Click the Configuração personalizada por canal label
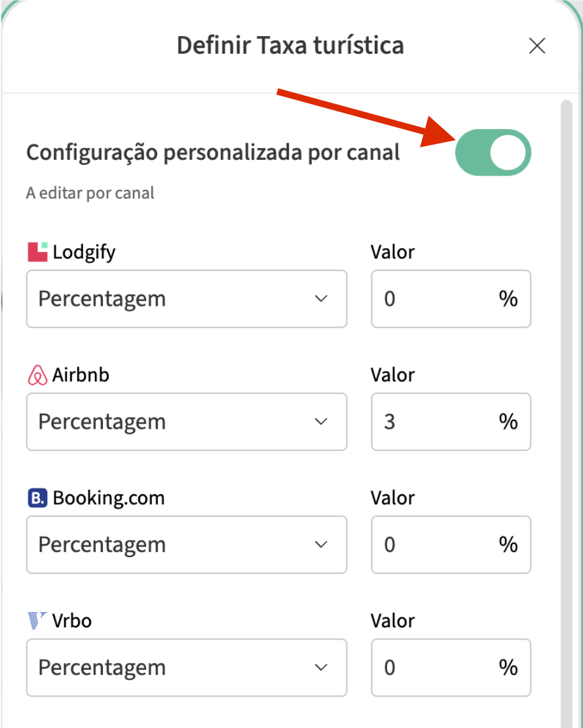583x728 pixels. click(213, 153)
